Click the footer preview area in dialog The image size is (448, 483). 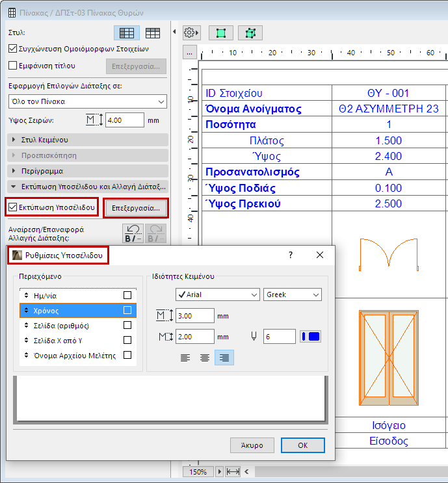tap(170, 398)
